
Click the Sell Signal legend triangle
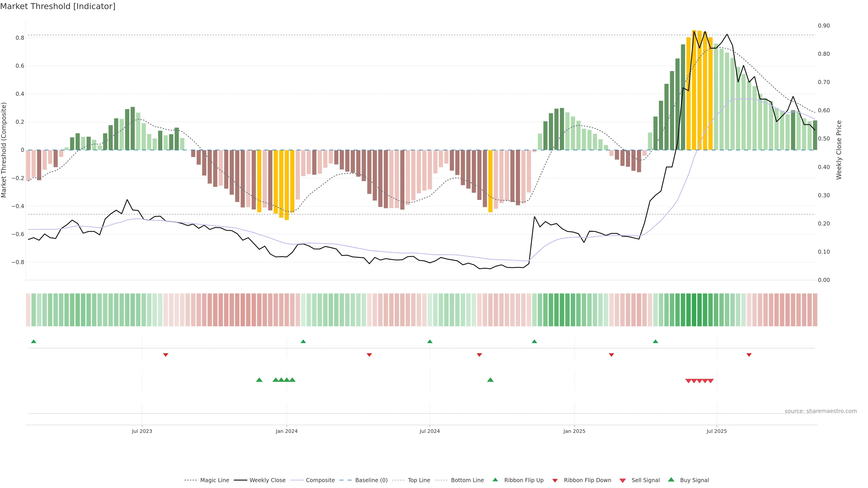pos(623,480)
